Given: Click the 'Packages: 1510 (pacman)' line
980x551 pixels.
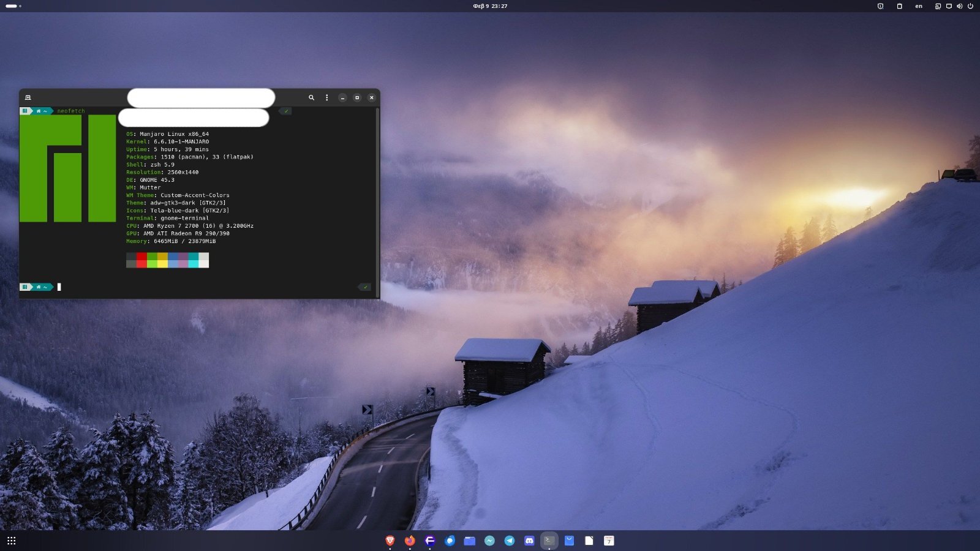Looking at the screenshot, I should 190,157.
